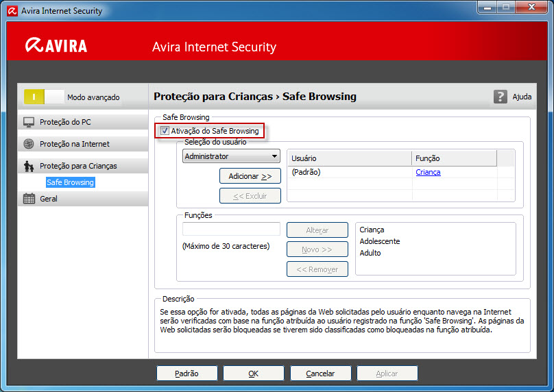Viewport: 554px width, 392px height.
Task: Click the calendar icon next to Geral
Action: (29, 199)
